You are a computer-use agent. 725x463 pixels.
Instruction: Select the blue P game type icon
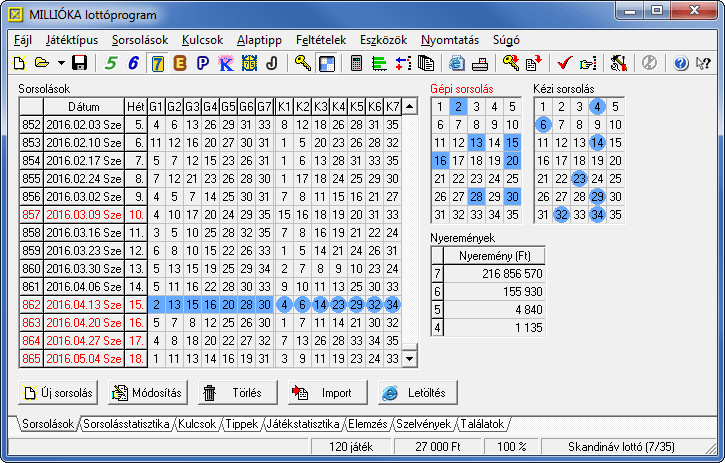tap(203, 63)
